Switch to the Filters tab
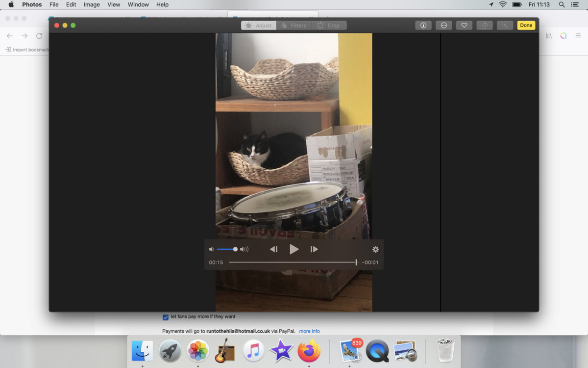Image resolution: width=588 pixels, height=368 pixels. [x=294, y=26]
